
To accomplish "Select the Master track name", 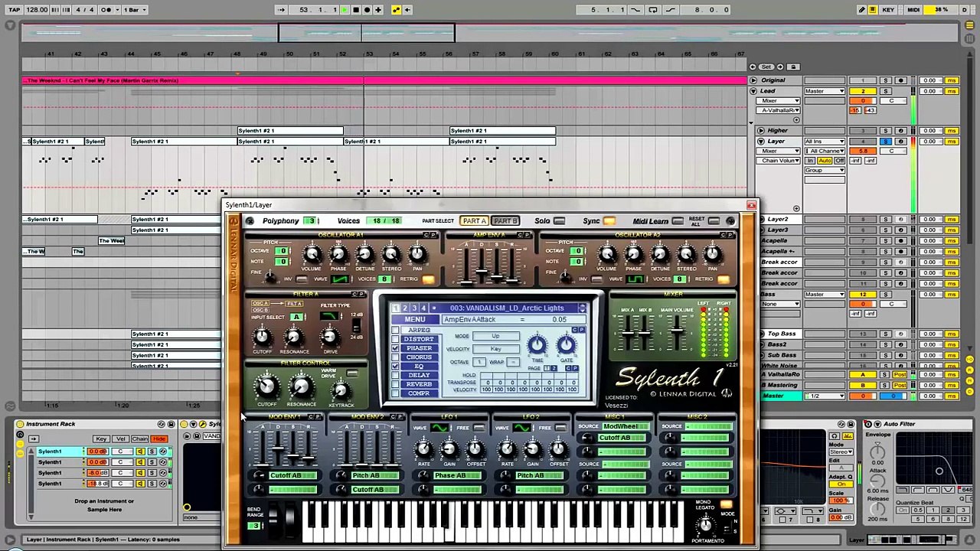I will click(773, 396).
